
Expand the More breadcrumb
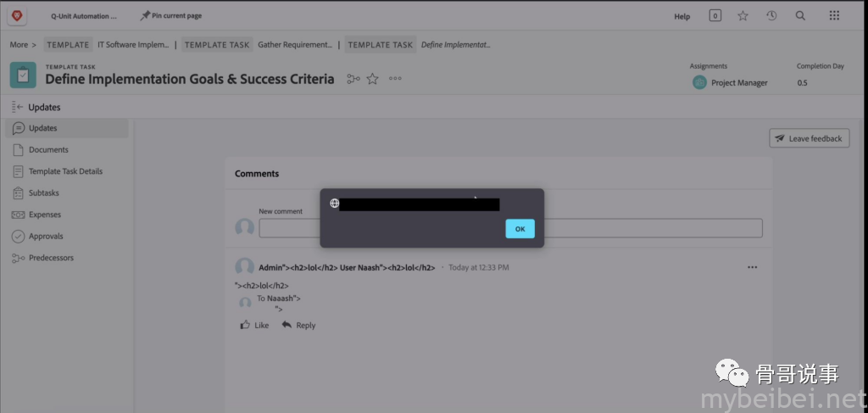click(23, 45)
